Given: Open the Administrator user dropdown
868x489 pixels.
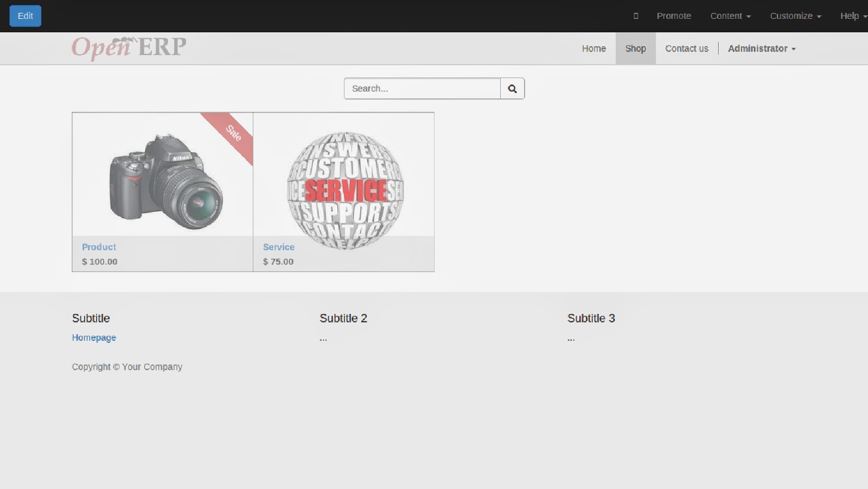Looking at the screenshot, I should tap(762, 49).
